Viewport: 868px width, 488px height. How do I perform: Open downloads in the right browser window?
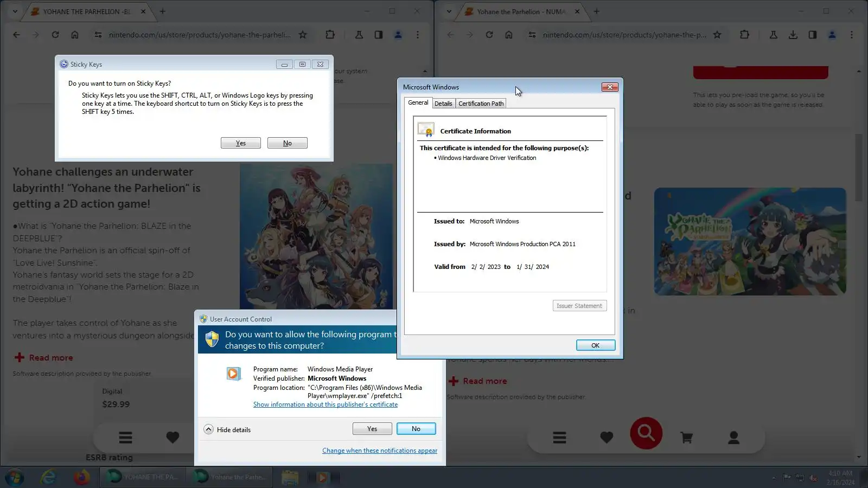(x=793, y=35)
